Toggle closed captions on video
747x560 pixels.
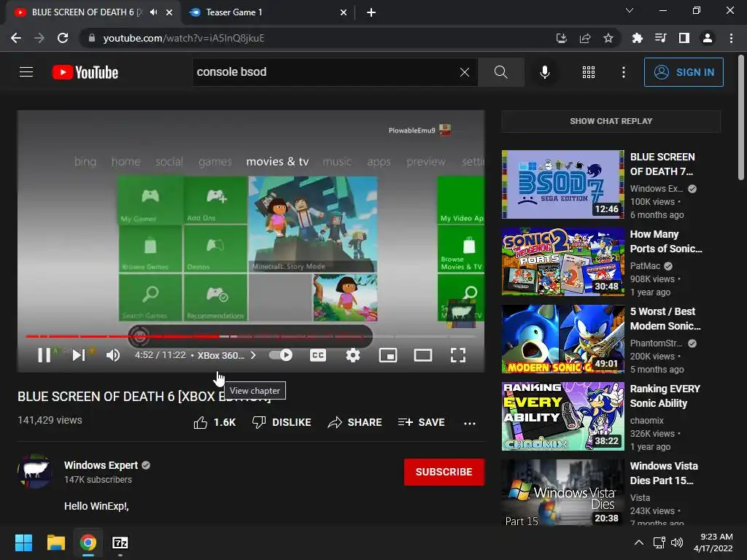pos(318,355)
